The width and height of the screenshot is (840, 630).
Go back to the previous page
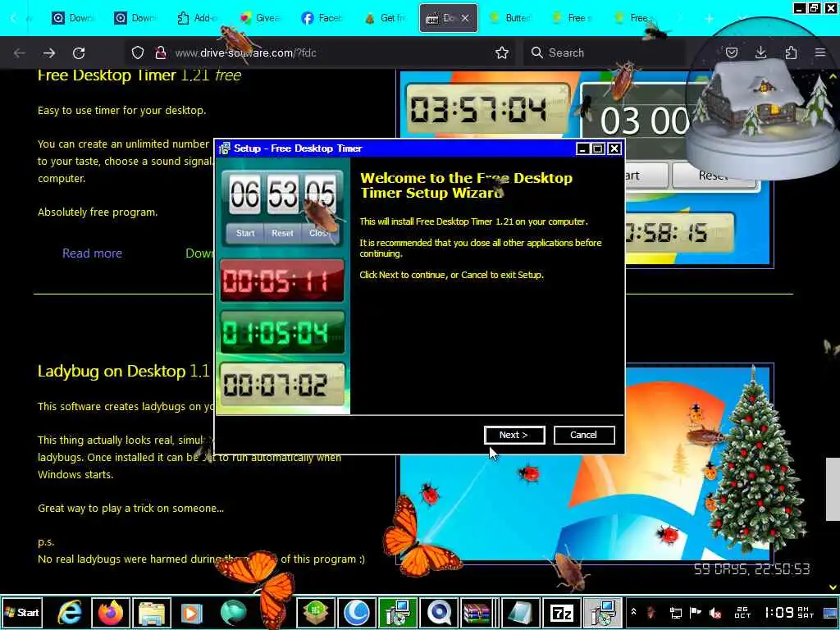(20, 52)
